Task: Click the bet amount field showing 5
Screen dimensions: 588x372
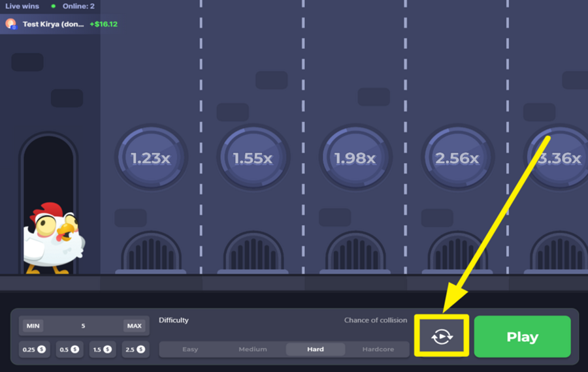Action: pyautogui.click(x=83, y=326)
